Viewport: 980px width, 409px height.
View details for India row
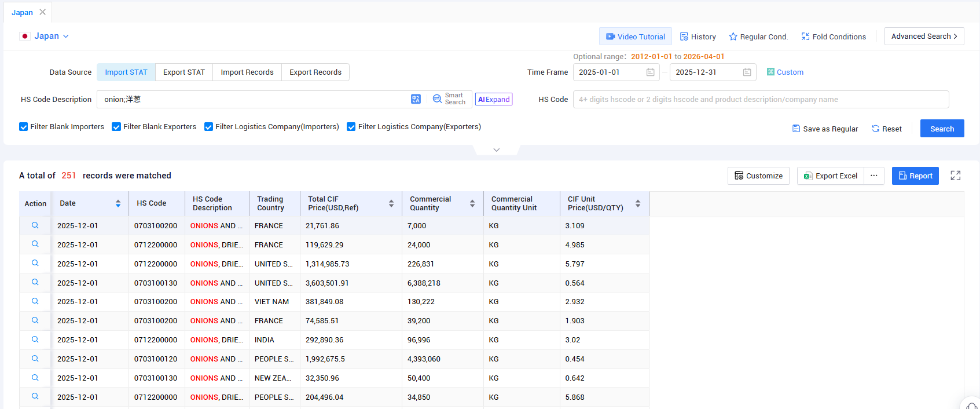tap(35, 339)
